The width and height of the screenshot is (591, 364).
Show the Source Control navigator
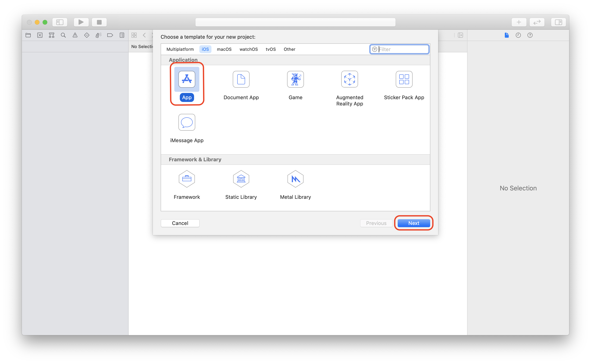(40, 35)
